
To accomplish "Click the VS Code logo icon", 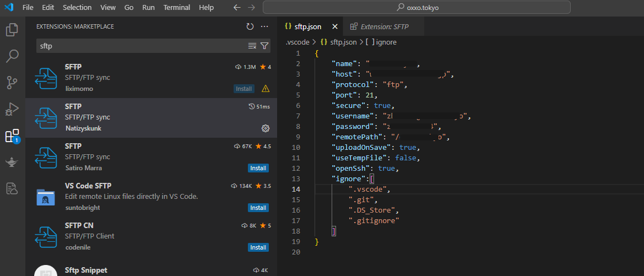I will tap(9, 7).
